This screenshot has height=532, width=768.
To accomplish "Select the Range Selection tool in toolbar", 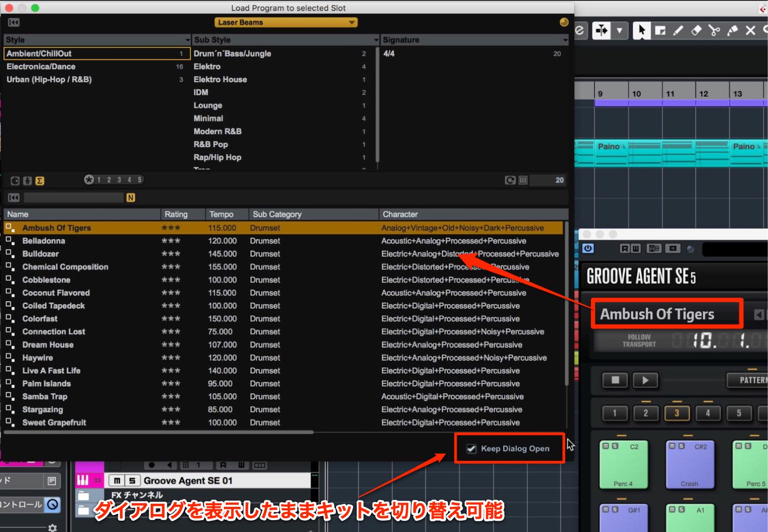I will click(x=660, y=30).
